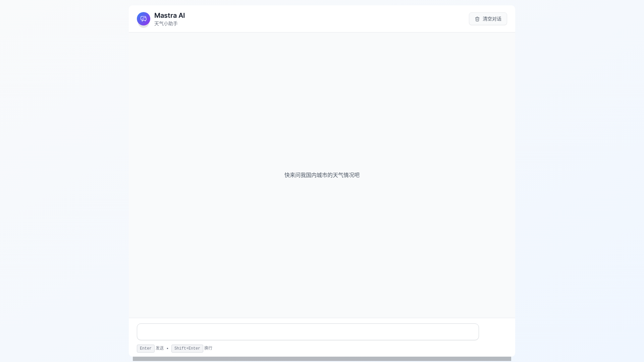Click the Enter key hint badge
Viewport: 644px width, 362px height.
[x=146, y=349]
